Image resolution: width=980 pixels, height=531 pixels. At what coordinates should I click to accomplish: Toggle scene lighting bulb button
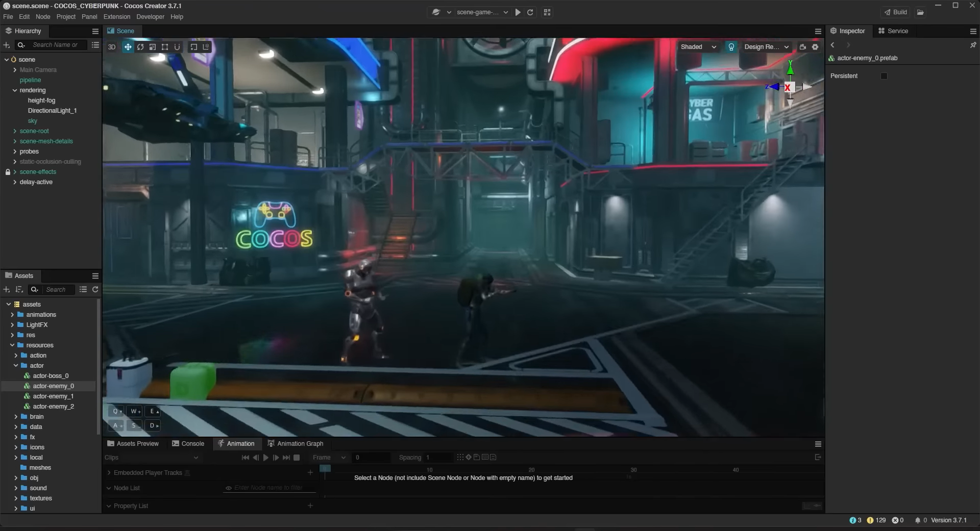(x=731, y=47)
